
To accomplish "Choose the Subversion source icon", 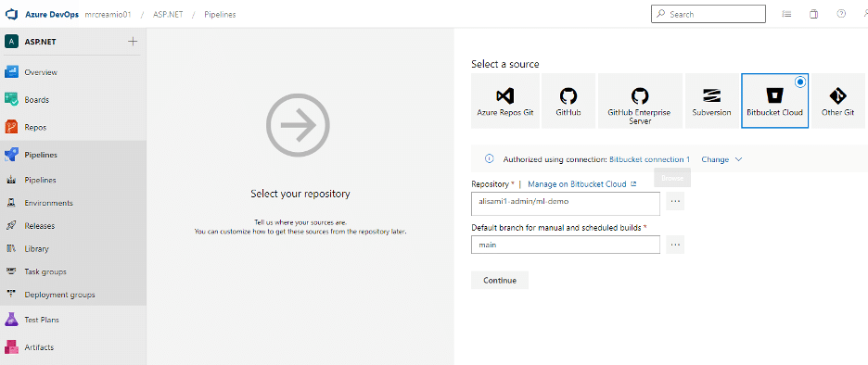I will pyautogui.click(x=711, y=96).
